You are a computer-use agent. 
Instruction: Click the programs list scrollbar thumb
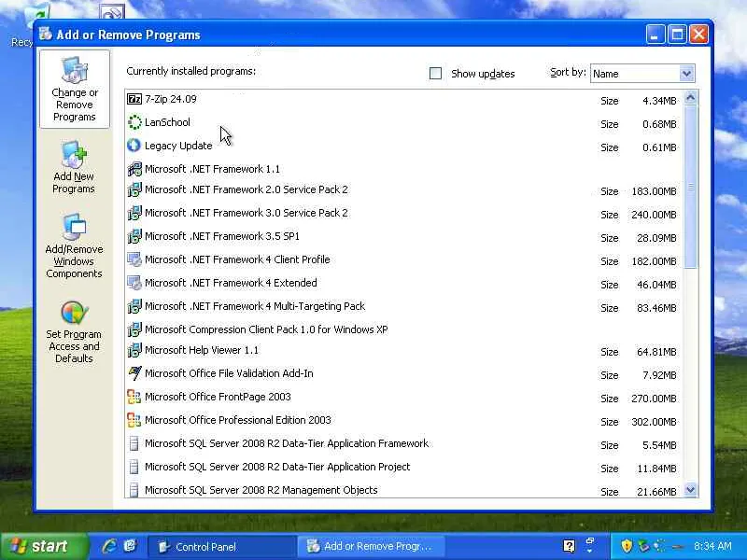coord(690,187)
